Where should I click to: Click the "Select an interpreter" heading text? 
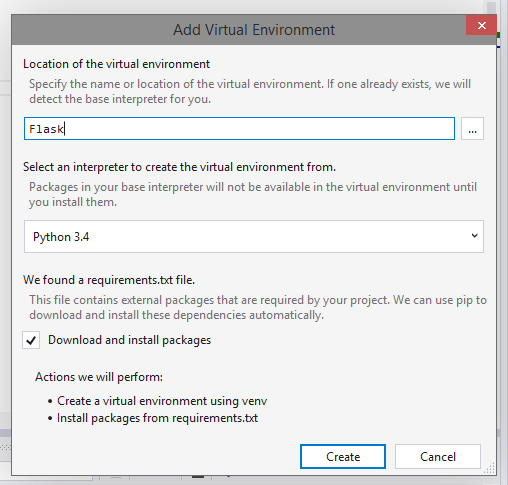pos(179,167)
